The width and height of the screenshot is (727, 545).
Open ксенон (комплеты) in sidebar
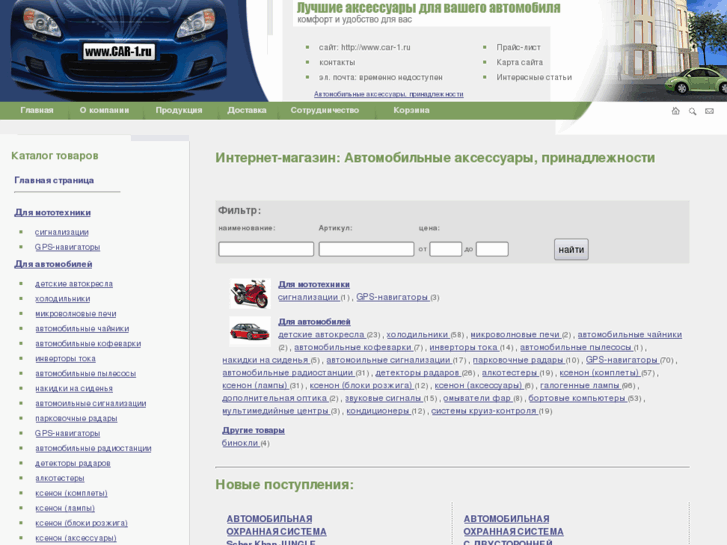pos(71,493)
